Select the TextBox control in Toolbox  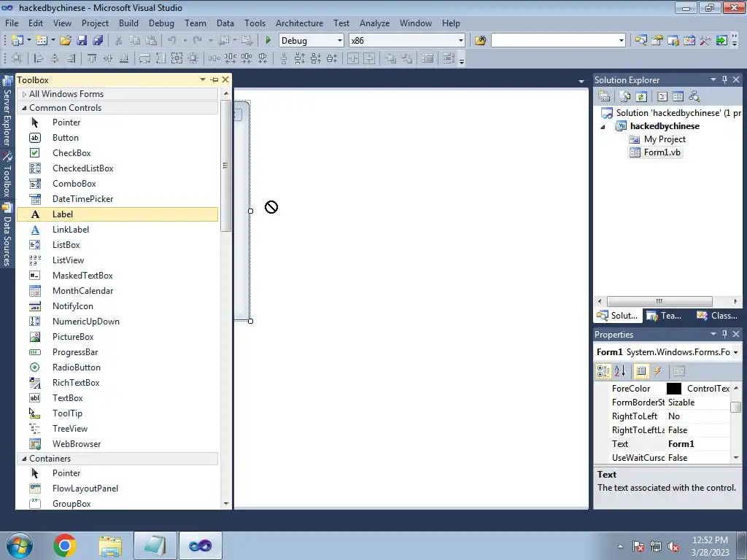117,398
